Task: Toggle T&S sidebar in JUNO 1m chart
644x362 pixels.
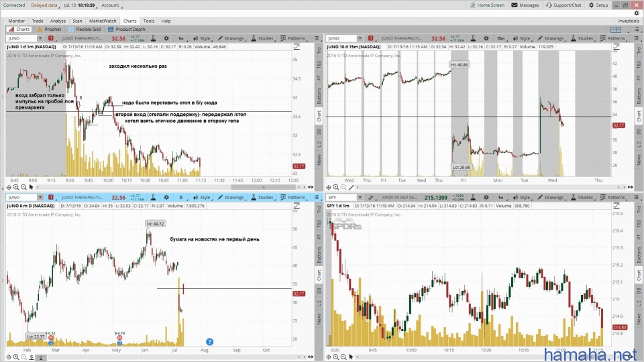Action: [319, 65]
